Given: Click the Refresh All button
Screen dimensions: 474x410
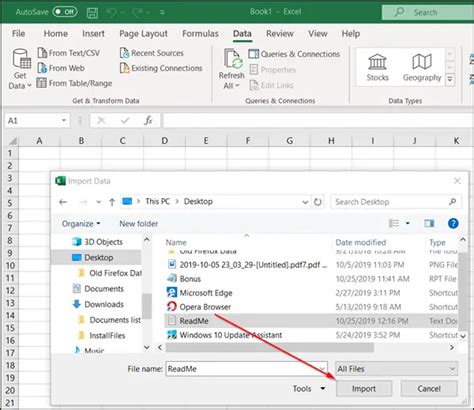Looking at the screenshot, I should coord(232,69).
